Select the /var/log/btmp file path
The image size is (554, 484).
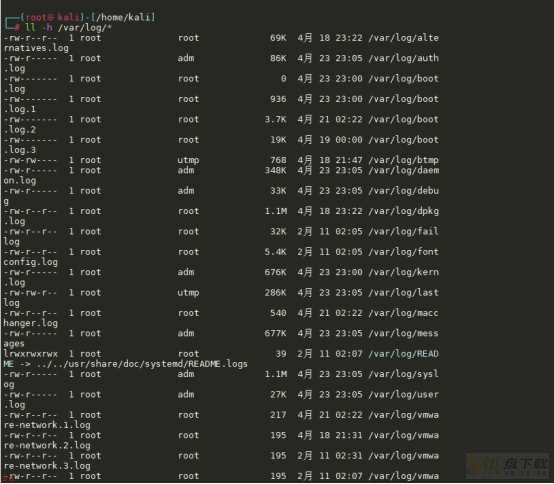click(403, 160)
